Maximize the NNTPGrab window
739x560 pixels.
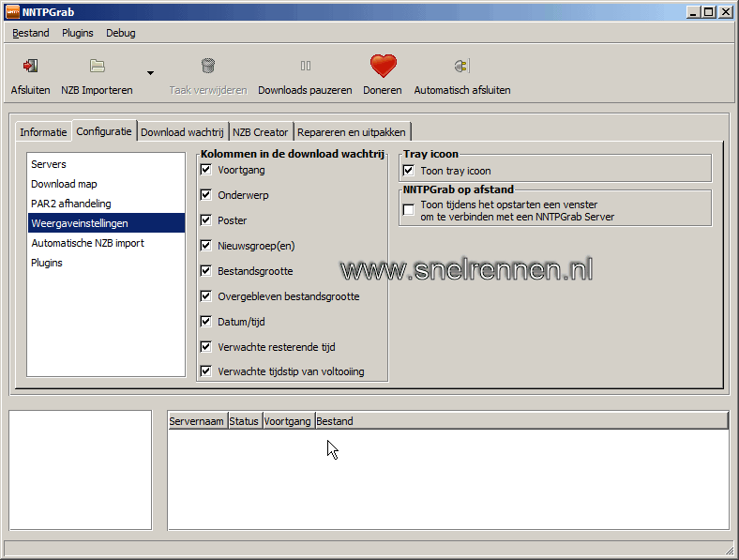(x=708, y=12)
